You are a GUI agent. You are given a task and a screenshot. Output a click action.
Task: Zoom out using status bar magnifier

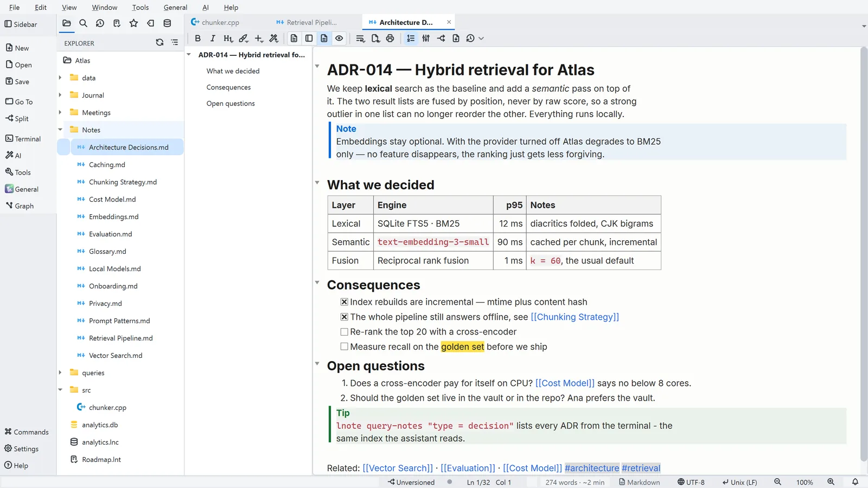[x=777, y=482]
